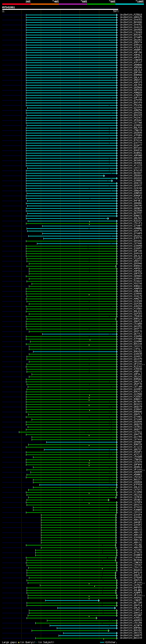Select the UniRef100_A9PAL3 label
Viewport: 146px width, 644px height.
[x=131, y=55]
